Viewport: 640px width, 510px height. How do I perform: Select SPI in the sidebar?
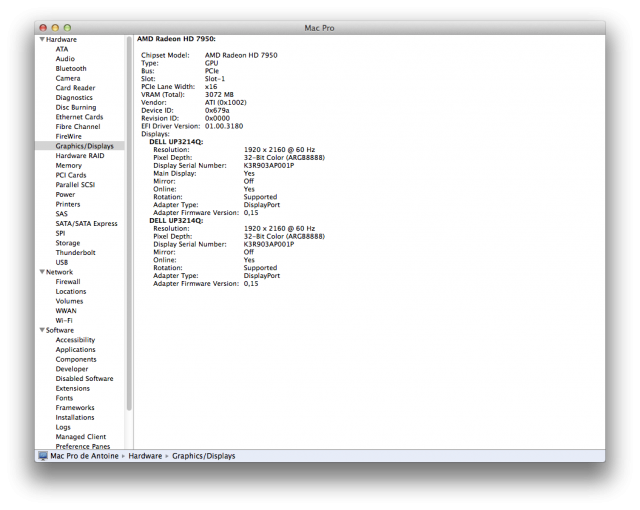click(60, 233)
